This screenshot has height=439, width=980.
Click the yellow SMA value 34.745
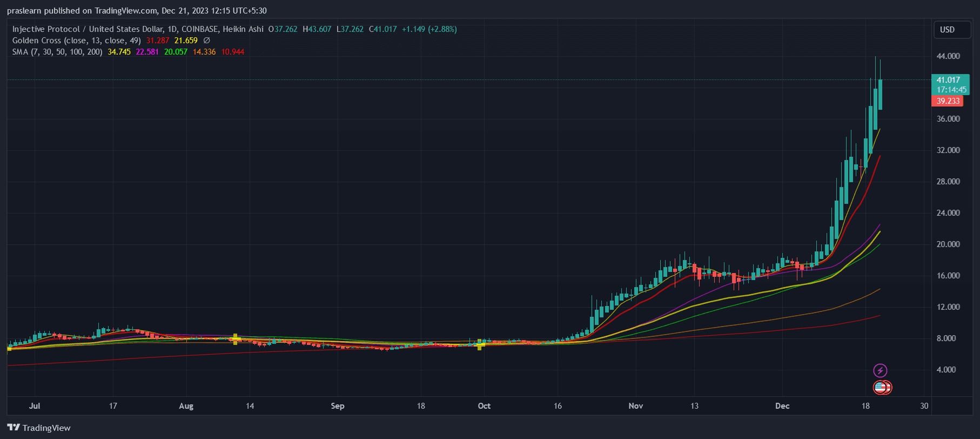point(119,52)
